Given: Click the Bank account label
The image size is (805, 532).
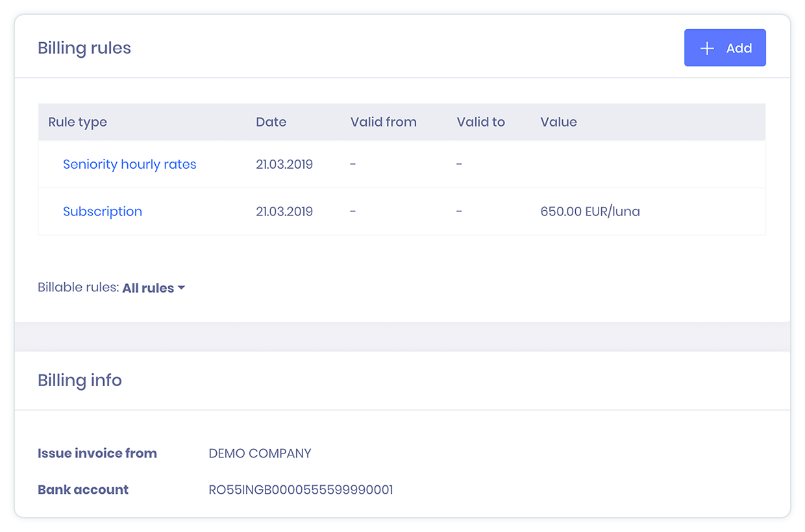Looking at the screenshot, I should coord(83,490).
